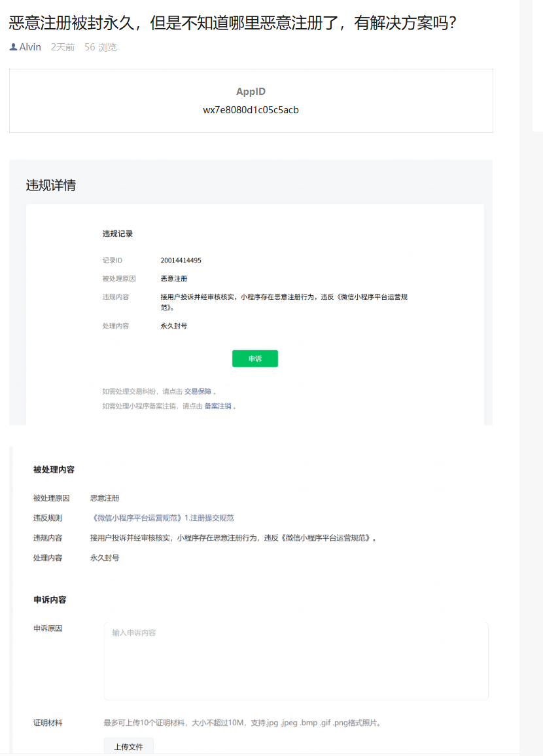Open the 备案注销 link
The width and height of the screenshot is (543, 756).
pyautogui.click(x=218, y=406)
